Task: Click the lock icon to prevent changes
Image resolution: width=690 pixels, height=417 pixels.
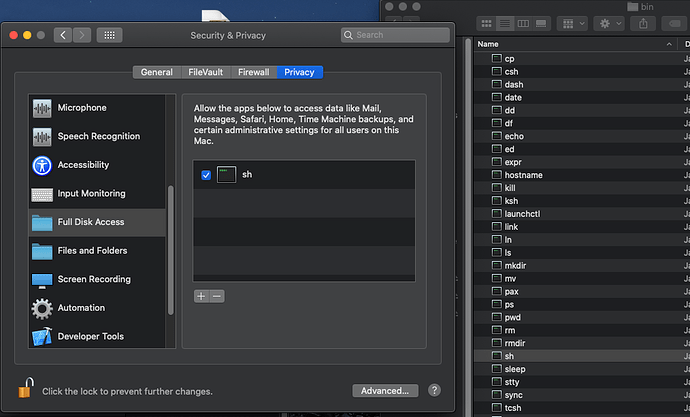Action: [25, 388]
